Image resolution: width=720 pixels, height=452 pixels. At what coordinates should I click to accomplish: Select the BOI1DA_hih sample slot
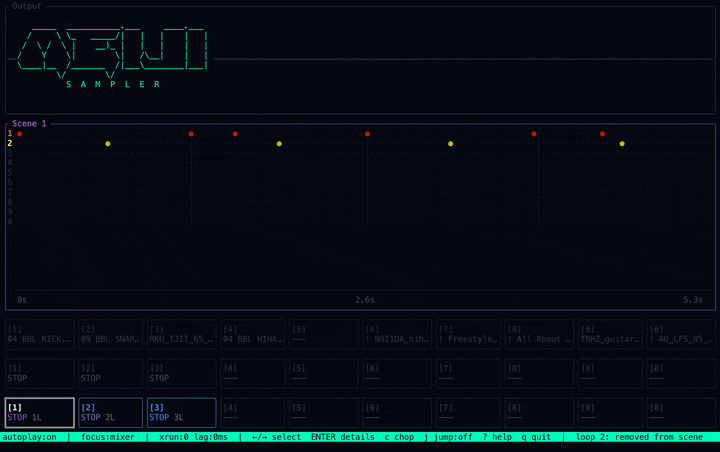point(397,334)
